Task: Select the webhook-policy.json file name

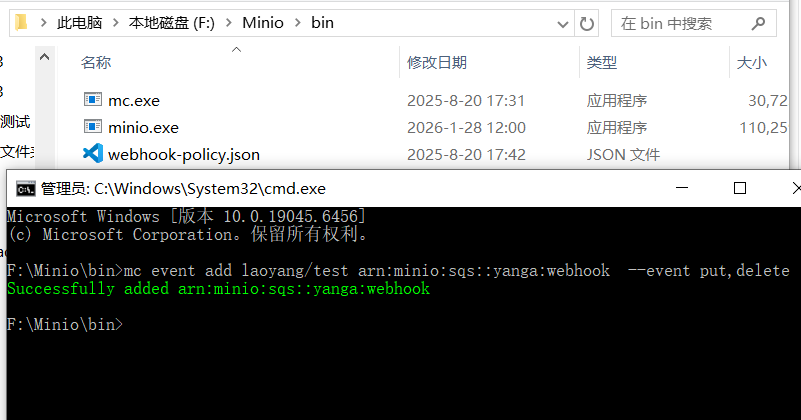Action: pos(184,154)
